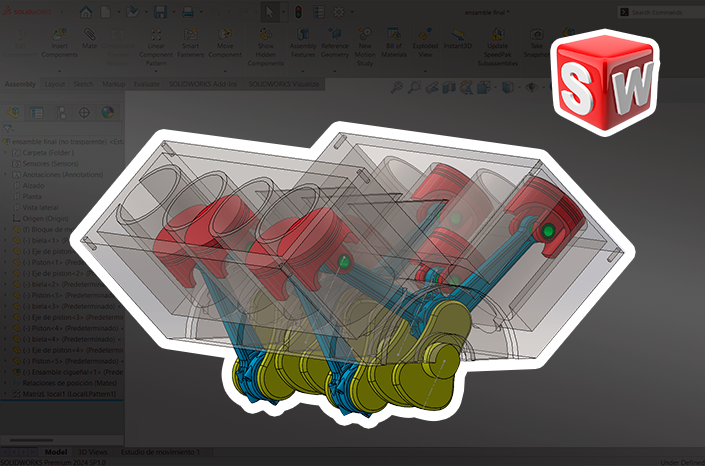The height and width of the screenshot is (466, 705).
Task: Expand the Linear Component Pattern dropdown arrow
Action: click(156, 71)
